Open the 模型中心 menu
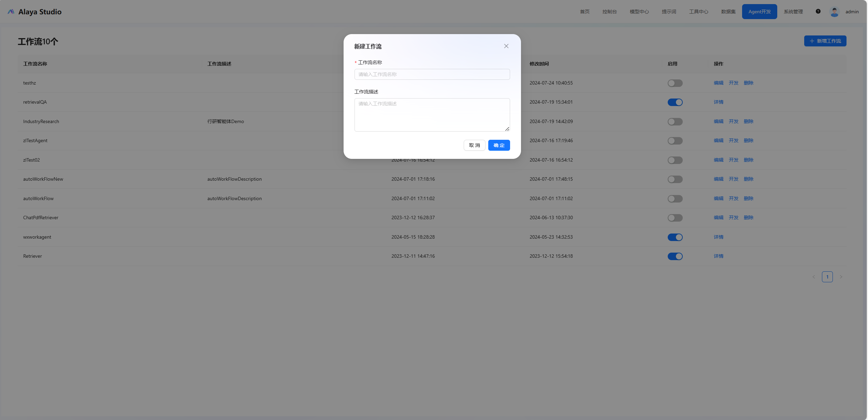 coord(639,12)
